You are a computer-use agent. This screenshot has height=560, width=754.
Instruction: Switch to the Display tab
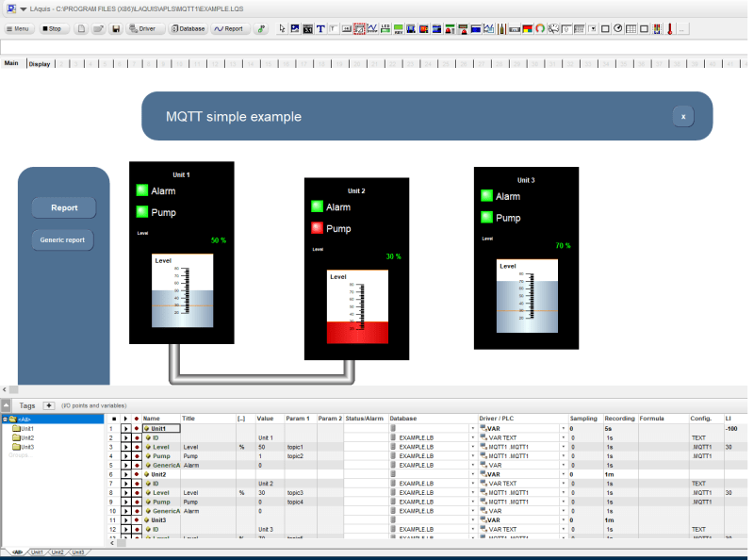tap(40, 64)
